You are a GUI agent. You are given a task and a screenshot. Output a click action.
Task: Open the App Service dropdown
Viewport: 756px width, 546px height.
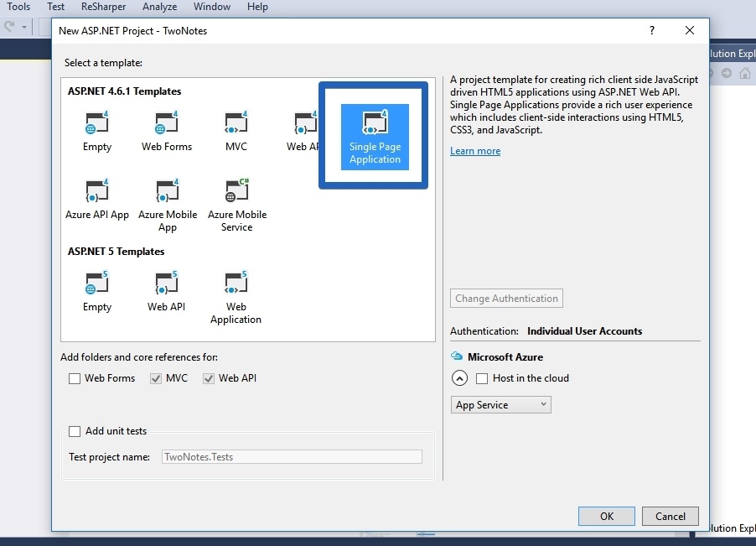click(500, 404)
